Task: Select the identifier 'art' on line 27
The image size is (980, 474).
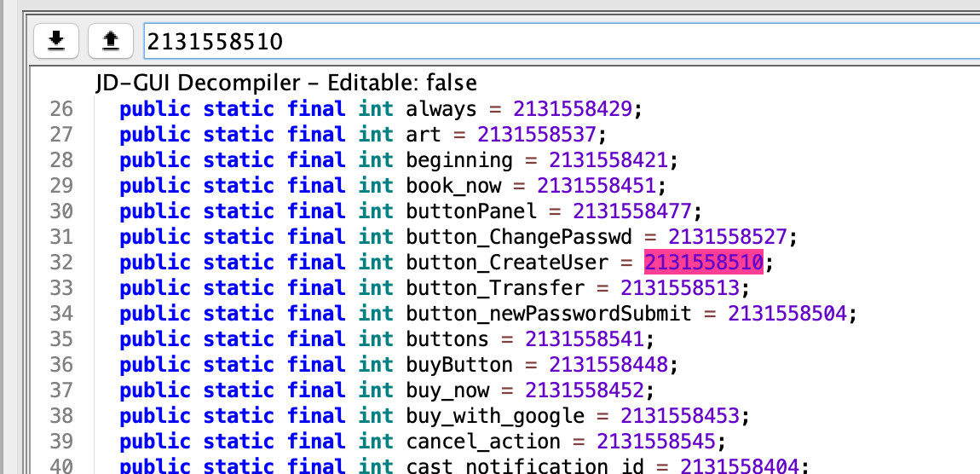Action: 424,135
